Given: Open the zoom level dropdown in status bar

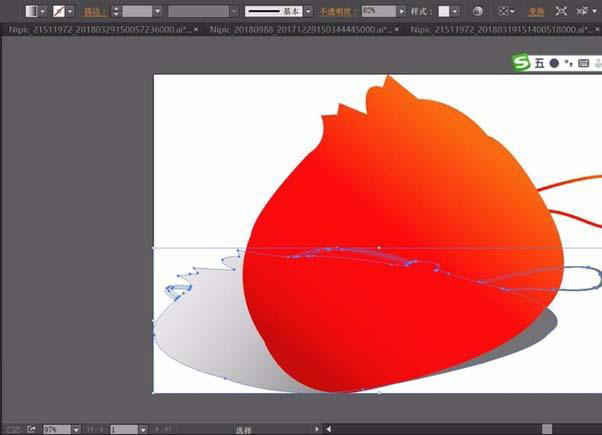Looking at the screenshot, I should pyautogui.click(x=76, y=429).
